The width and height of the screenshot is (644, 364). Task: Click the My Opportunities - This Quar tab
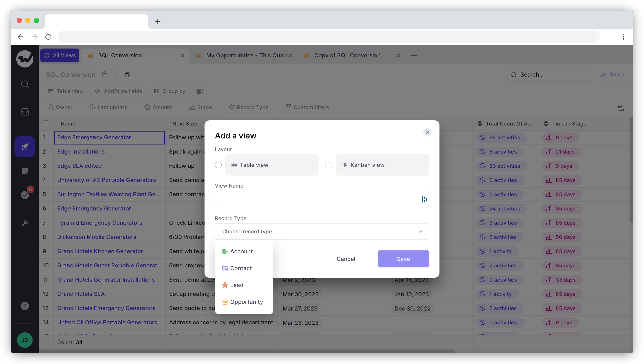246,55
